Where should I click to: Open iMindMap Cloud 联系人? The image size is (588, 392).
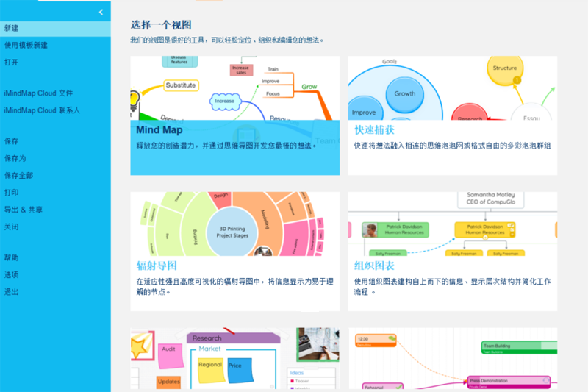pos(55,110)
